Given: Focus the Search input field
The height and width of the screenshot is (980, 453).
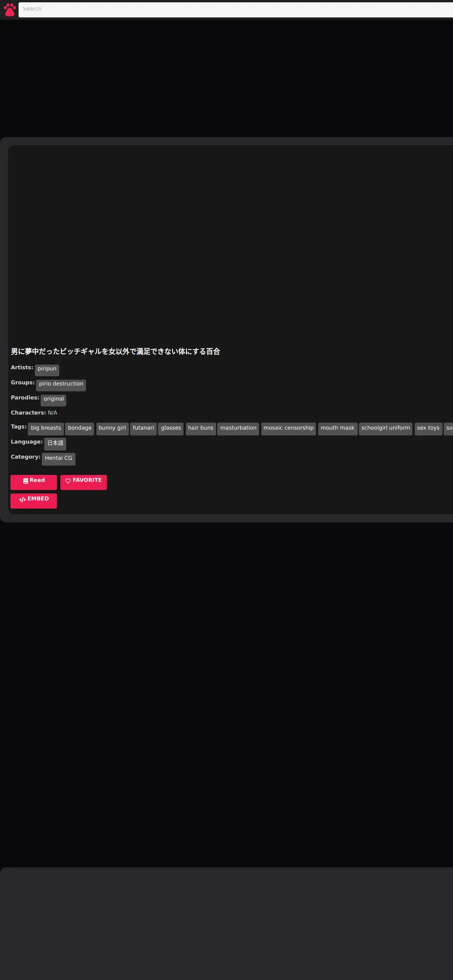Looking at the screenshot, I should pyautogui.click(x=236, y=9).
